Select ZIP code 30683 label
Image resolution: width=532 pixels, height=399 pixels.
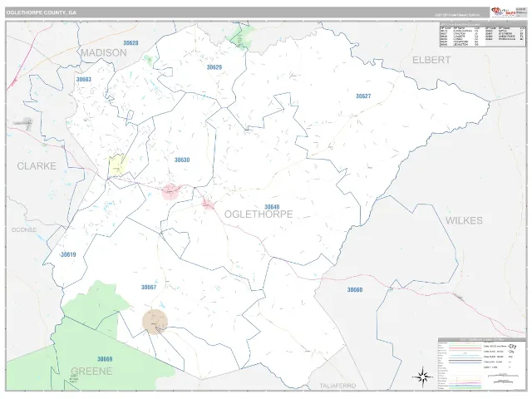point(83,80)
